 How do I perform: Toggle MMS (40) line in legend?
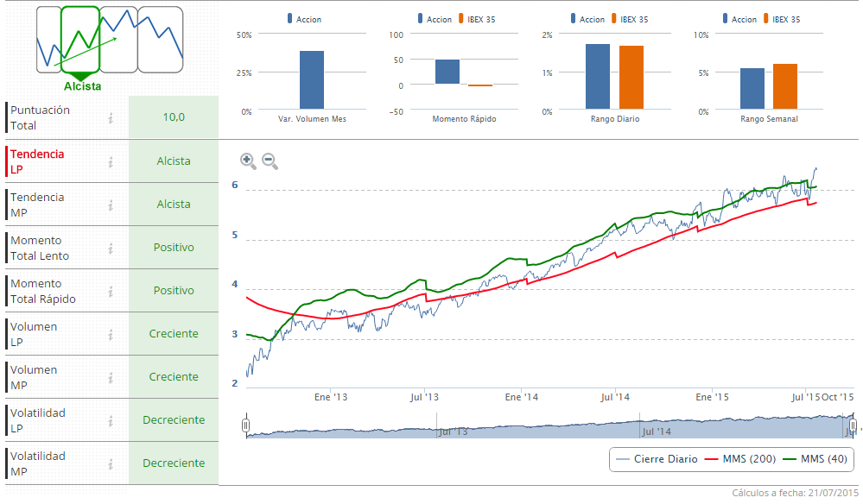pos(815,459)
